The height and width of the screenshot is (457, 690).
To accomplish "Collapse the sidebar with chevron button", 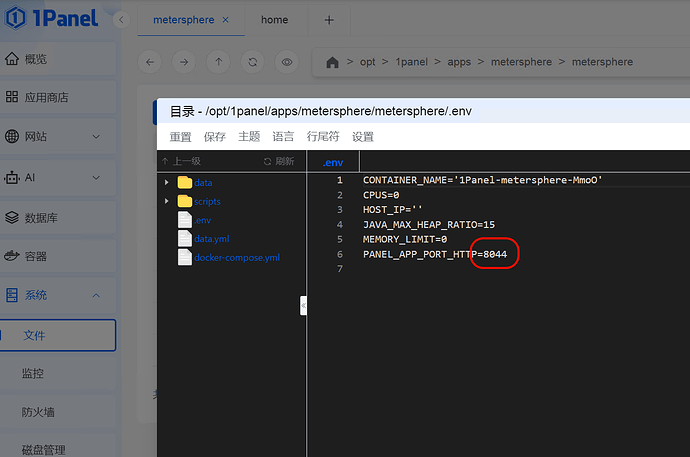I will tap(121, 20).
